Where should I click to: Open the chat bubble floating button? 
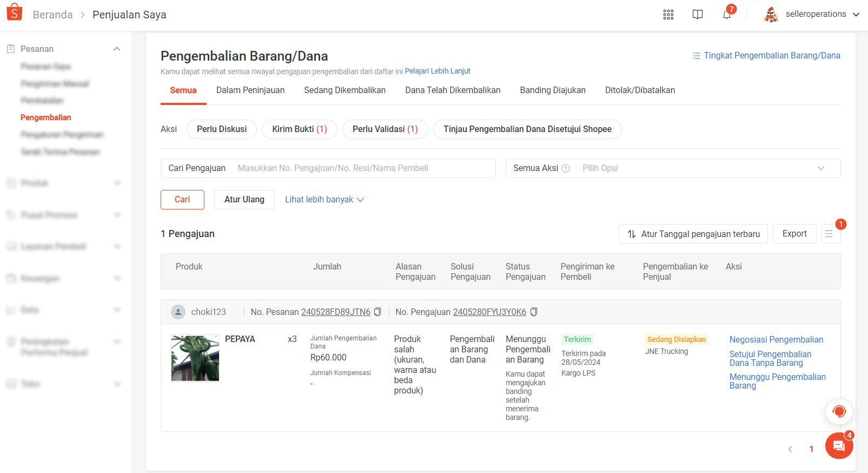tap(839, 446)
